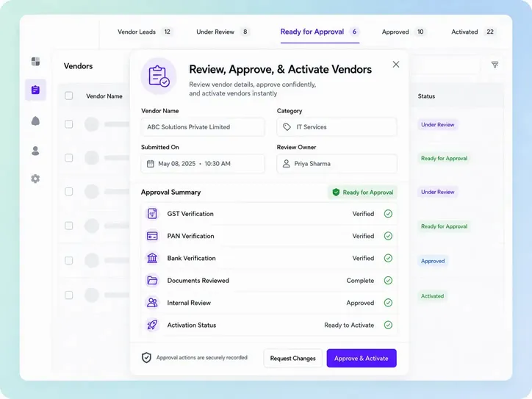Screen dimensions: 532x399
Task: Click the Activated status badge in table
Action: coord(433,296)
